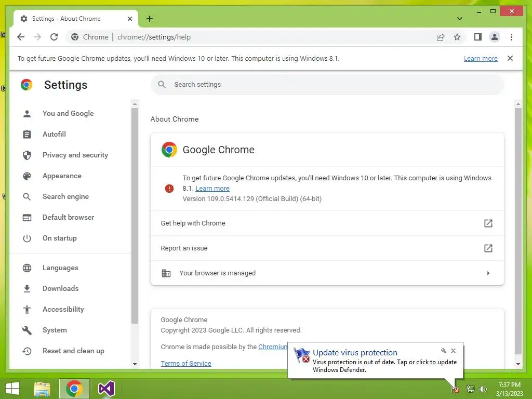The width and height of the screenshot is (532, 399).
Task: Click external link icon for Report an issue
Action: [488, 248]
